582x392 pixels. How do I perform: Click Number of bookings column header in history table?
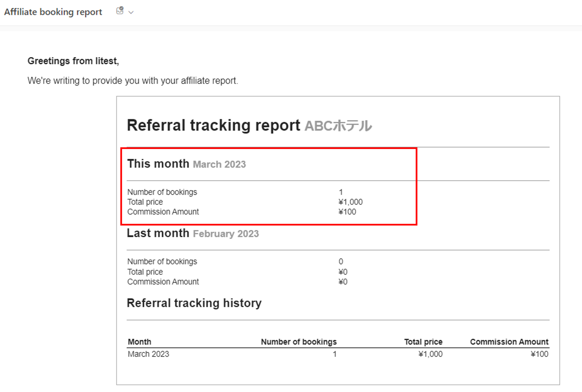299,342
